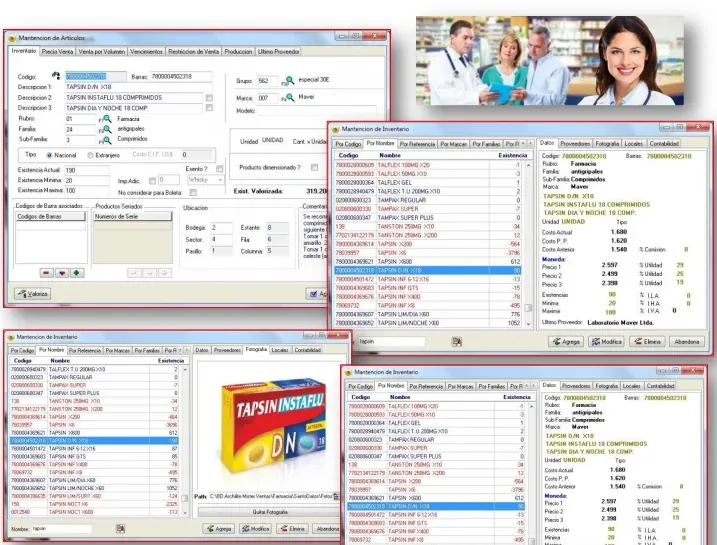
Task: Open Locales tab in the photo Inventario window
Action: click(280, 350)
